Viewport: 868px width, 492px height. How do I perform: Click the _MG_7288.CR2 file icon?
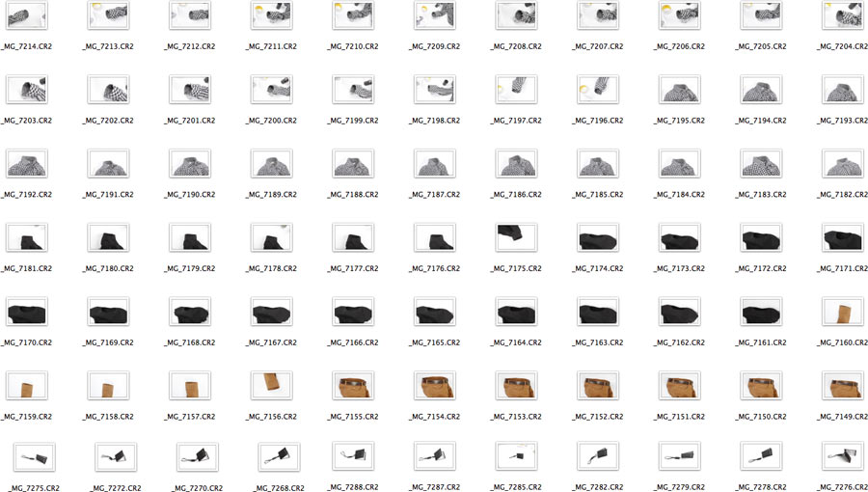[x=353, y=457]
